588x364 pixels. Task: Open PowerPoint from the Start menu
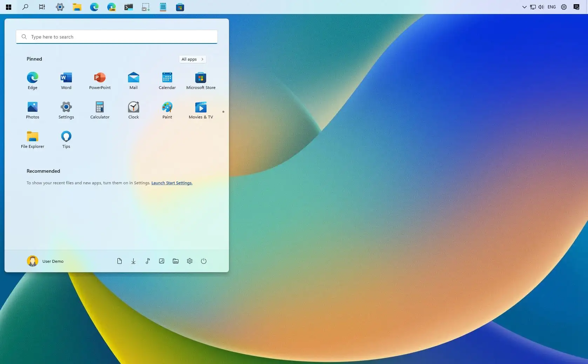point(100,81)
